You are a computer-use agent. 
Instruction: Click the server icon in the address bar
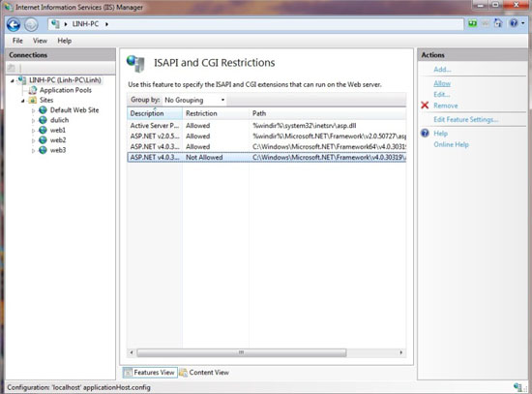tap(55, 24)
